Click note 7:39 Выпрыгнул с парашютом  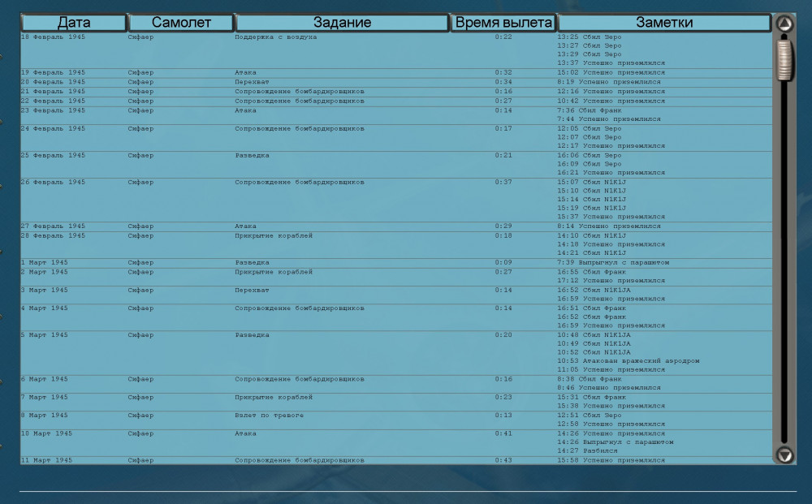point(613,263)
